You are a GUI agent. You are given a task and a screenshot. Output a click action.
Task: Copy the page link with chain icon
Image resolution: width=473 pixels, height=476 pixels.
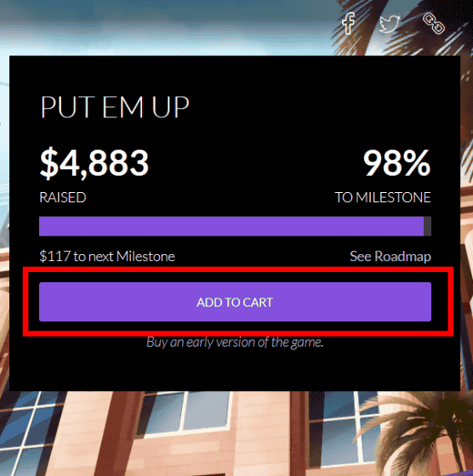point(434,24)
